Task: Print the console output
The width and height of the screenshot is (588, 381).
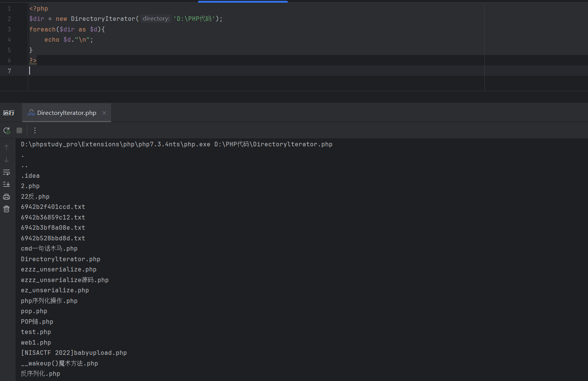Action: tap(6, 197)
